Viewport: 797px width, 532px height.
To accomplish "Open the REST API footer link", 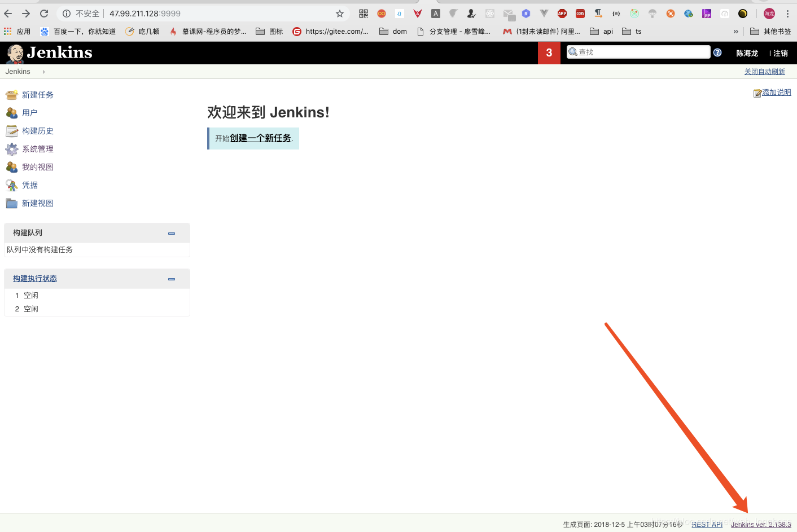I will [707, 524].
